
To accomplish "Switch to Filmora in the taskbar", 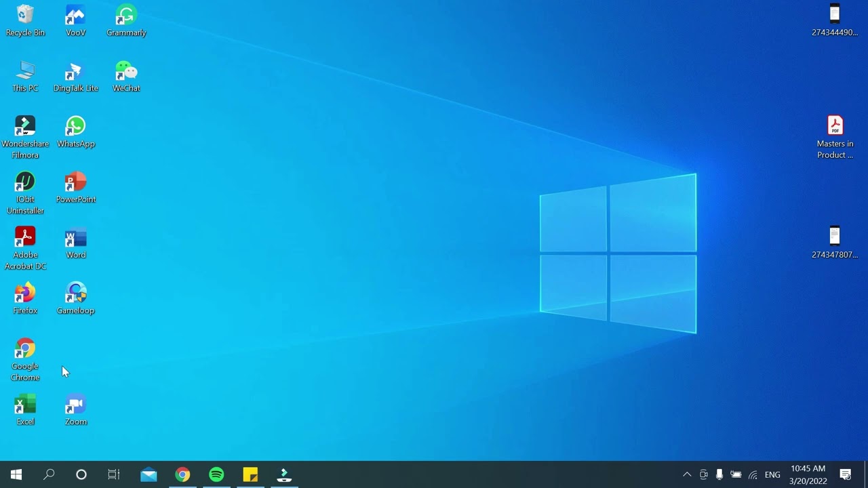I will point(284,474).
